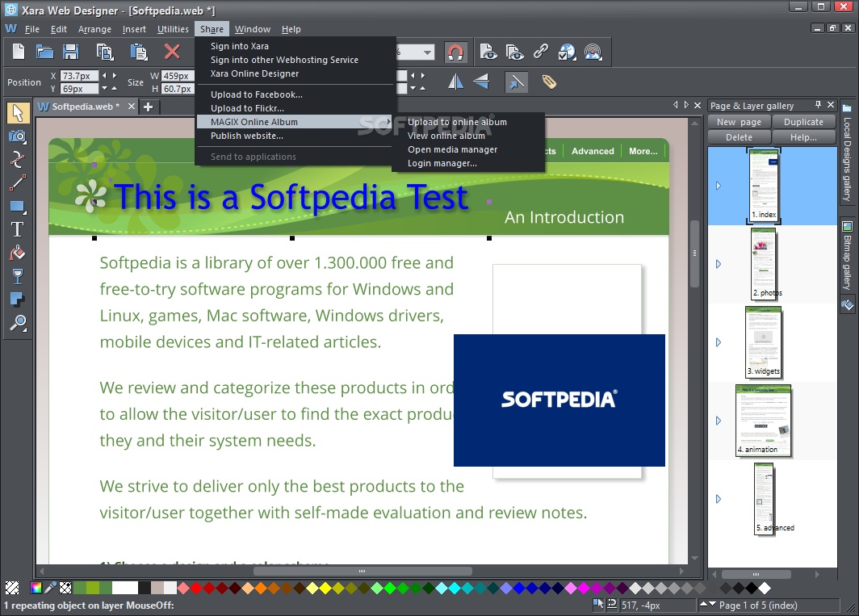Select the Text tool
The width and height of the screenshot is (859, 616).
click(18, 229)
